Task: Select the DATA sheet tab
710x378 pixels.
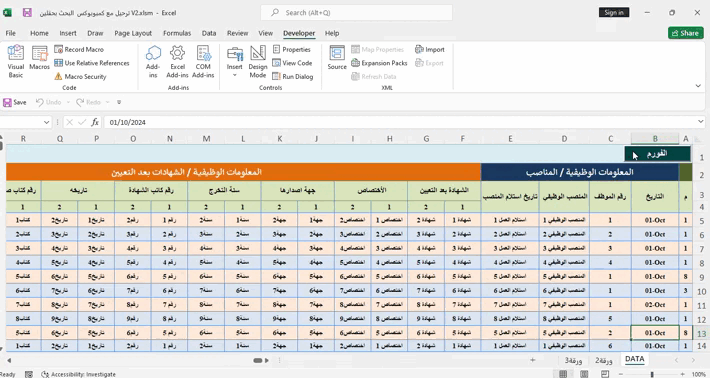Action: (x=634, y=359)
